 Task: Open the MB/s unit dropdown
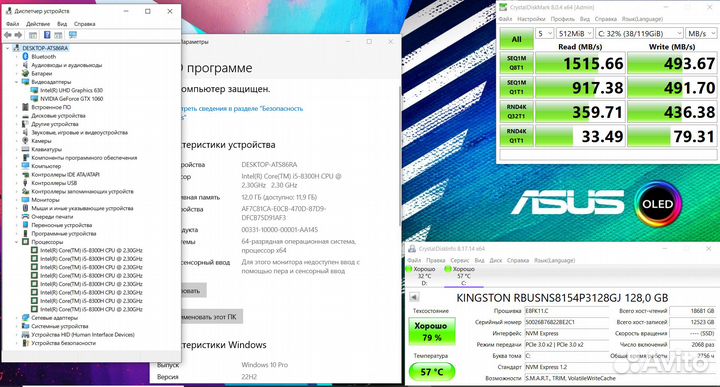(701, 34)
